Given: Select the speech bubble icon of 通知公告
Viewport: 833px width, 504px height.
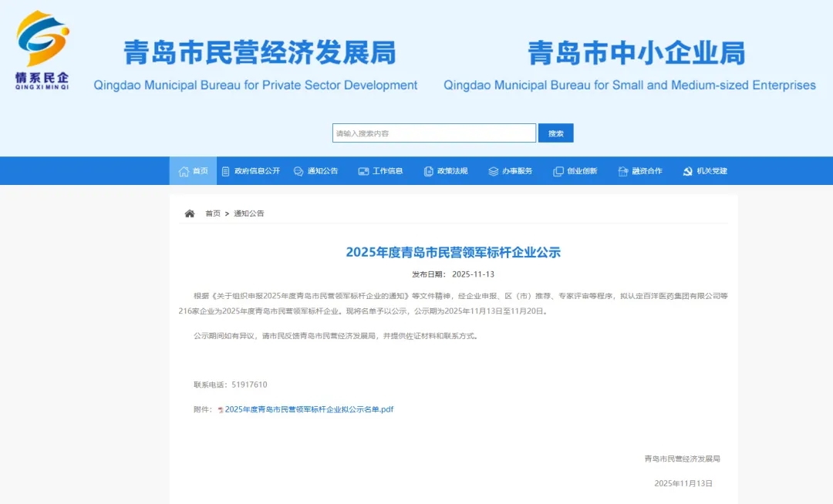Looking at the screenshot, I should [x=297, y=170].
